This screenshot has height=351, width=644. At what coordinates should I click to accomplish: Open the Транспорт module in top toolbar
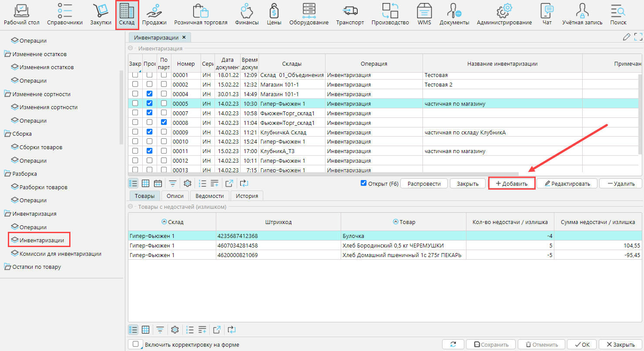pos(350,14)
